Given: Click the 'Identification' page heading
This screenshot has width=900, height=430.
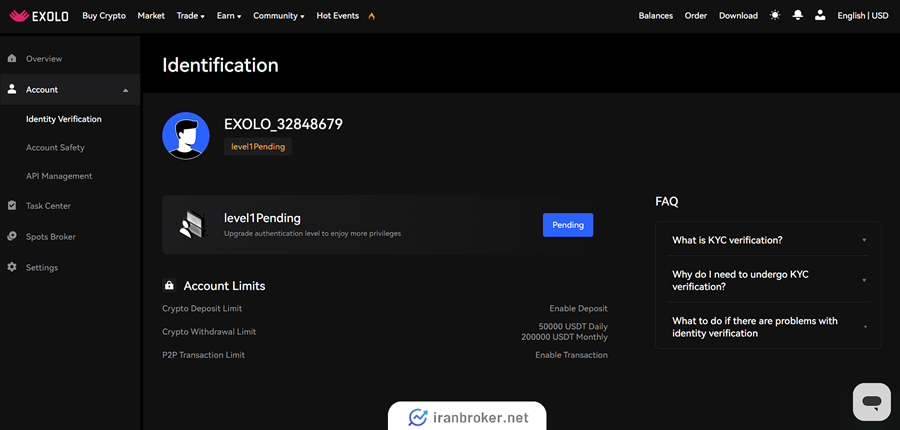Looking at the screenshot, I should click(220, 65).
